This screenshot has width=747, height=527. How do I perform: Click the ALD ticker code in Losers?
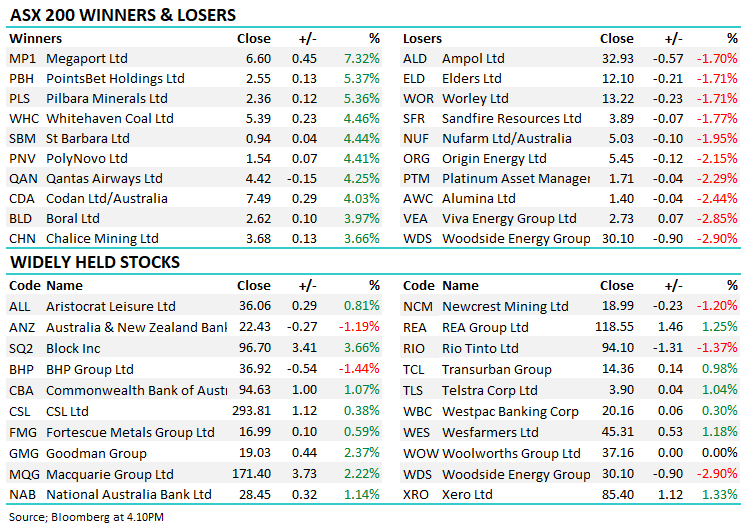tap(416, 59)
